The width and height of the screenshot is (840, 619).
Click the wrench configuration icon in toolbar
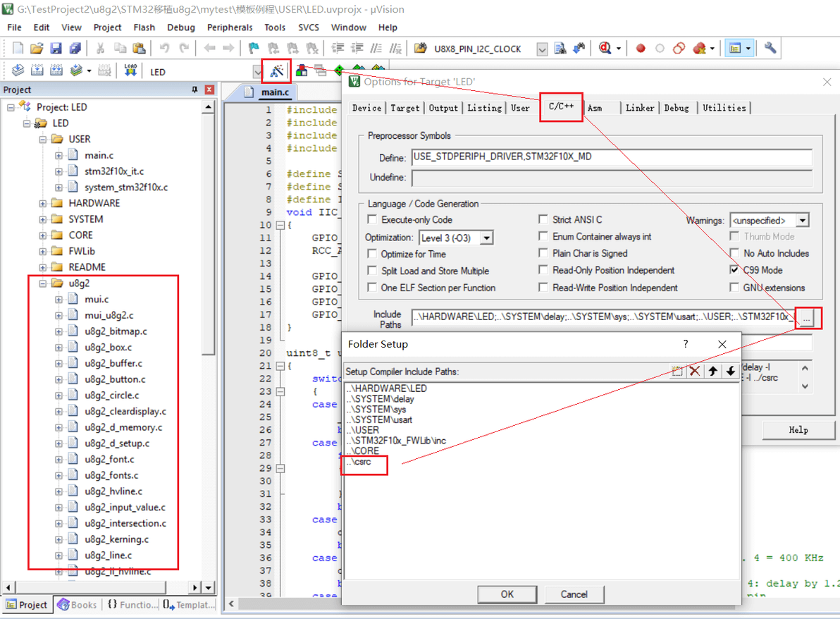click(770, 48)
